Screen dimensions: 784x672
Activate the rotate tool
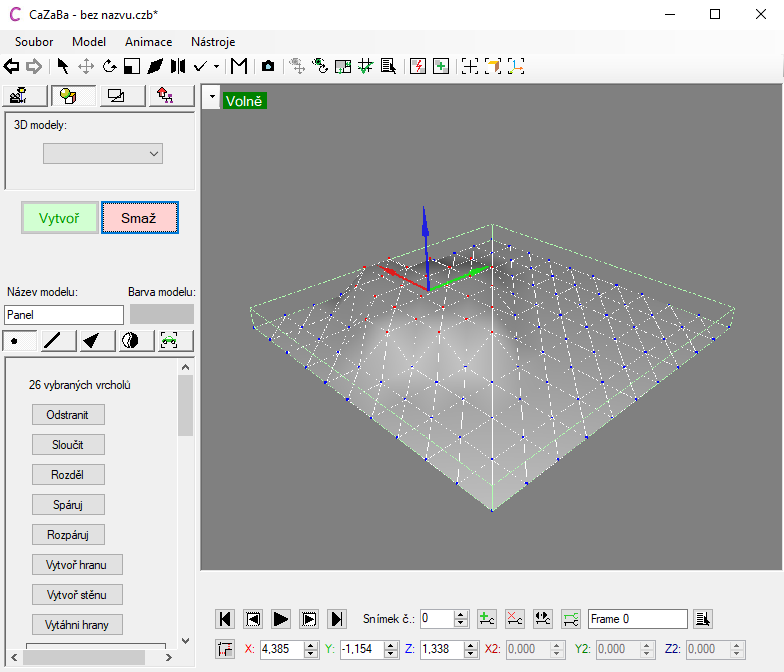tap(109, 66)
